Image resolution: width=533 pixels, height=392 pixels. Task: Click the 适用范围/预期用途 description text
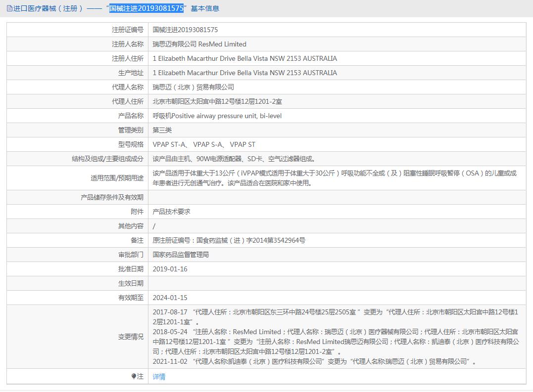tap(335, 178)
